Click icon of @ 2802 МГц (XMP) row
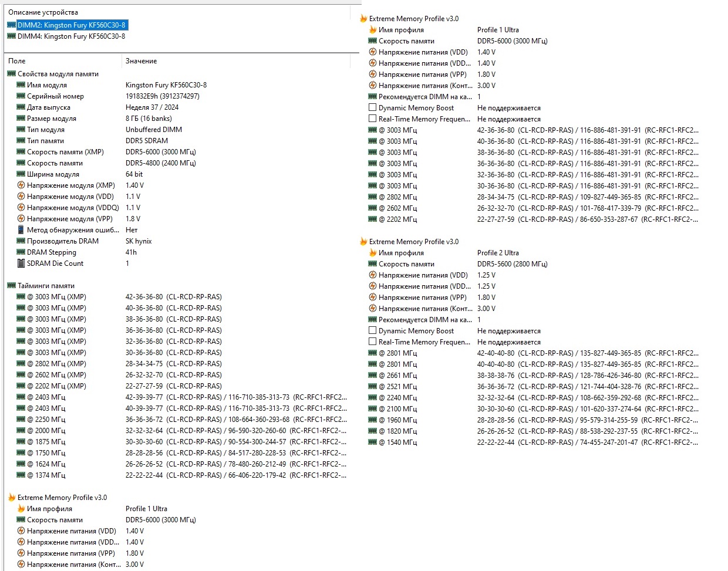The height and width of the screenshot is (571, 728). coord(21,364)
